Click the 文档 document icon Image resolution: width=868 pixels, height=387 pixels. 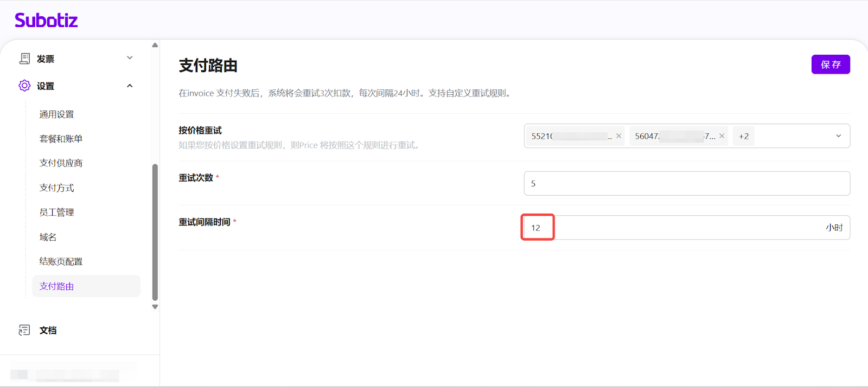click(x=24, y=330)
